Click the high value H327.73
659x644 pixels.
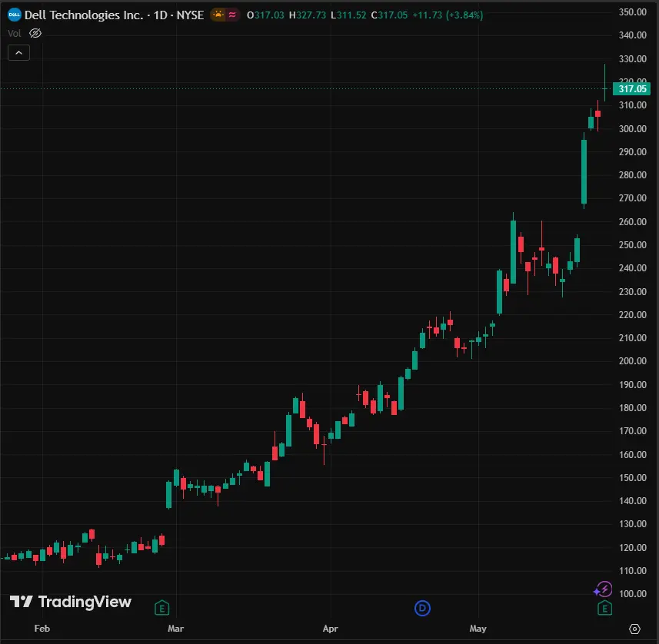pyautogui.click(x=308, y=15)
